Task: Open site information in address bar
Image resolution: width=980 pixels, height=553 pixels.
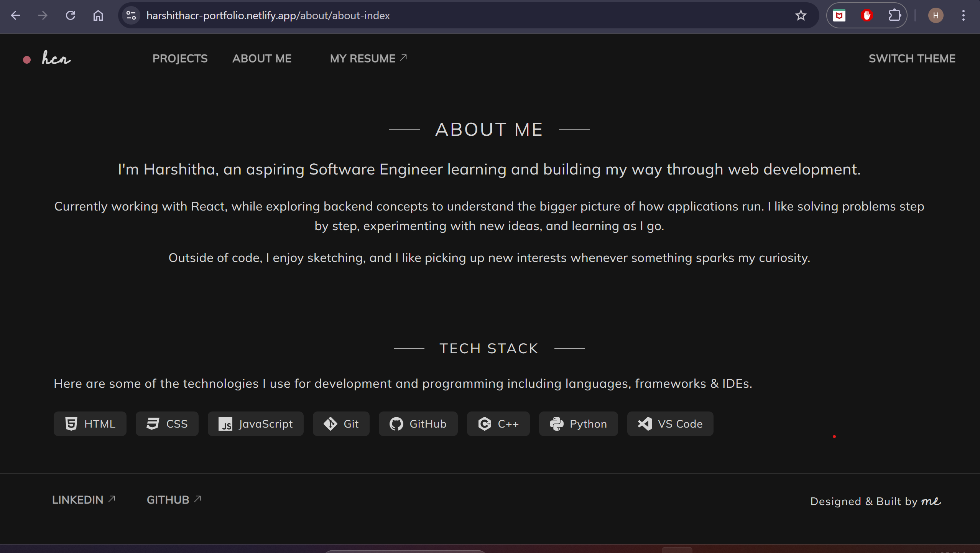Action: pyautogui.click(x=131, y=16)
